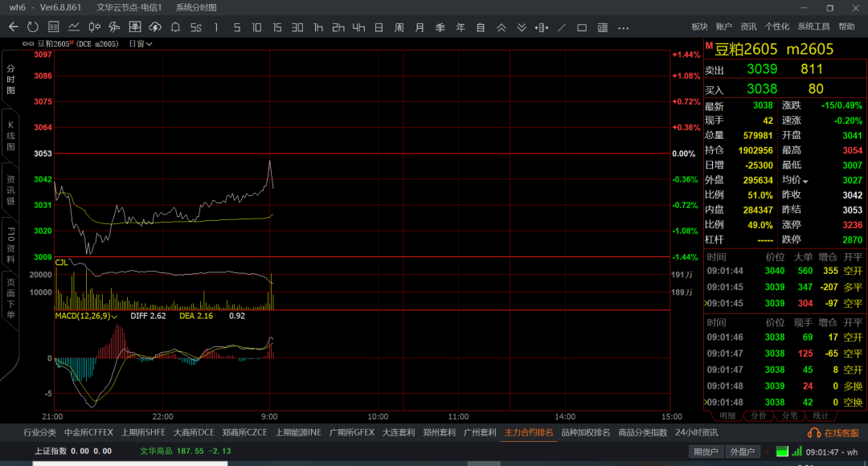Open the three-dot more options icon
The image size is (868, 466).
[624, 27]
